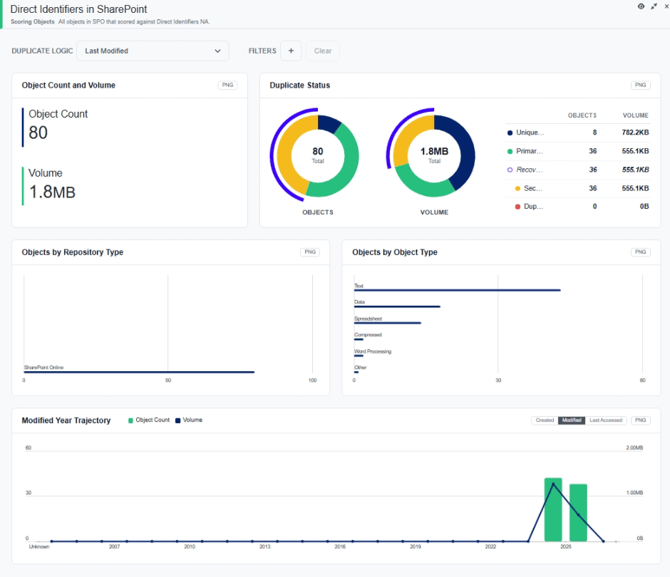Switch trajectory to Modified tab
Image resolution: width=670 pixels, height=577 pixels.
click(571, 420)
